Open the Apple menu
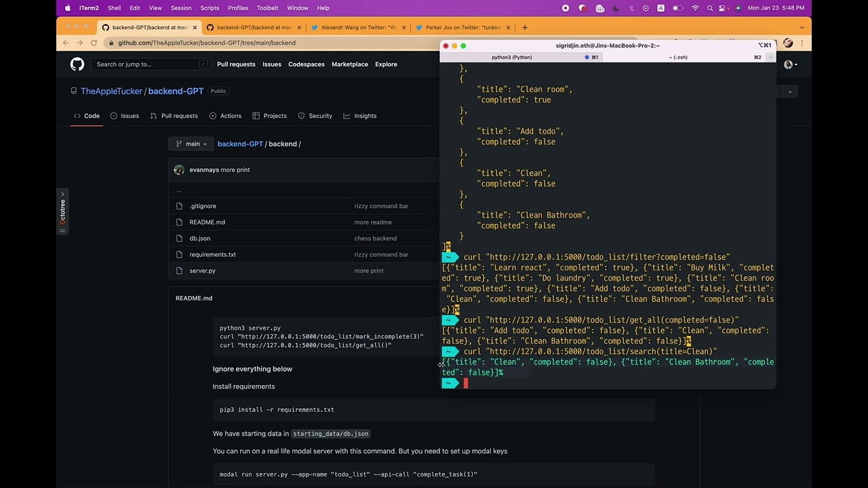The height and width of the screenshot is (488, 868). [68, 8]
